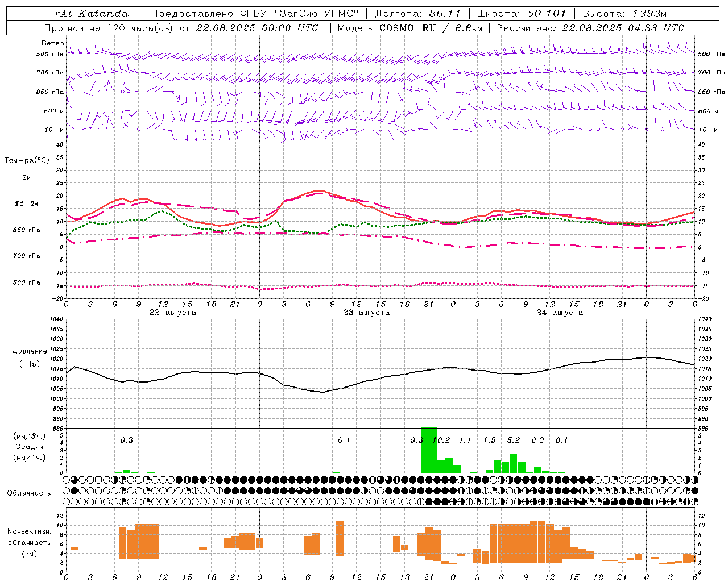The image size is (728, 582).
Task: Click the left-side 700 гПа wind level label
Action: 50,73
